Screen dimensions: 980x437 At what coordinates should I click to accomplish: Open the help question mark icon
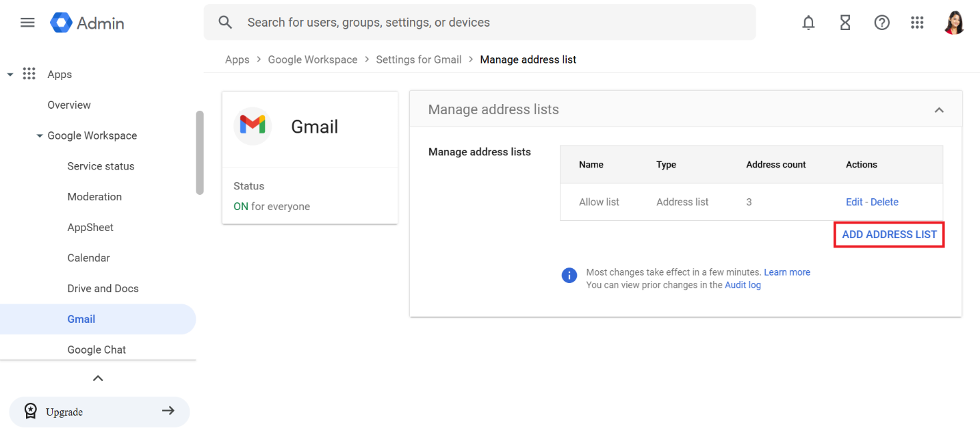tap(882, 23)
